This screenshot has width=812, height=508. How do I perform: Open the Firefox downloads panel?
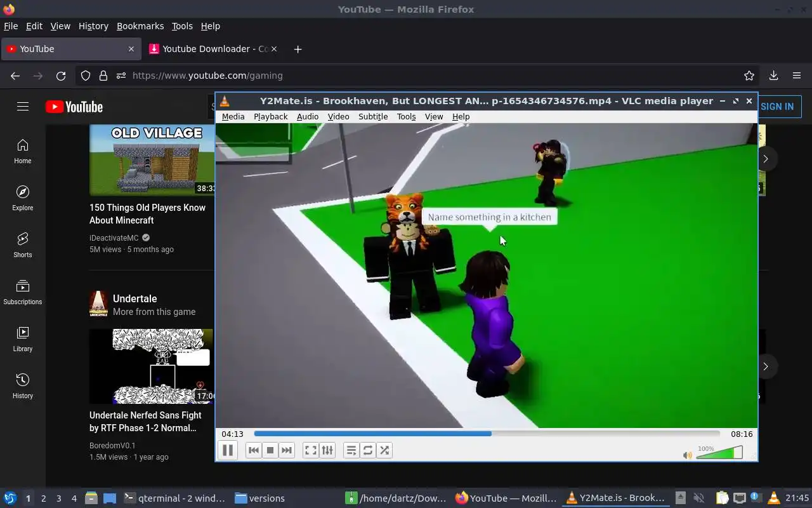tap(773, 76)
